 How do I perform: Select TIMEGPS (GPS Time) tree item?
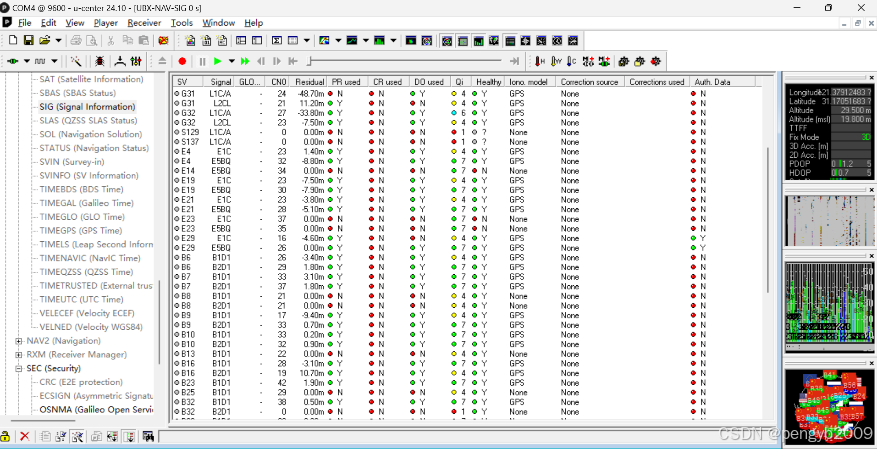[x=81, y=230]
